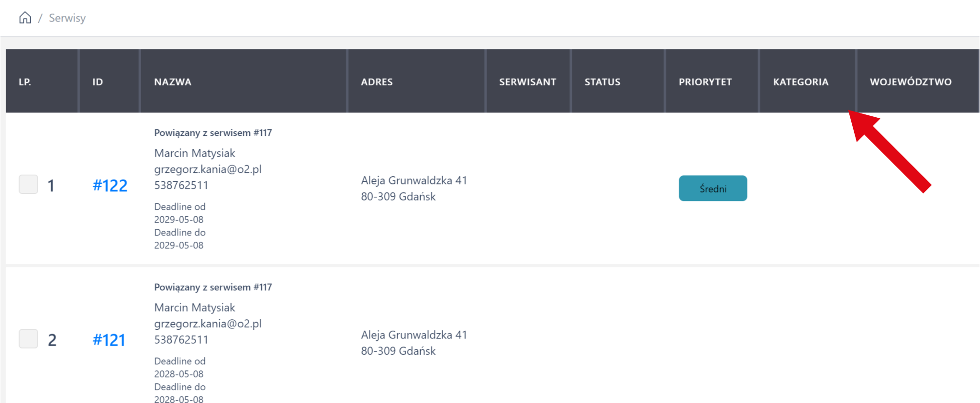Tick the checkbox for row 1
Image resolution: width=980 pixels, height=403 pixels.
[x=28, y=184]
